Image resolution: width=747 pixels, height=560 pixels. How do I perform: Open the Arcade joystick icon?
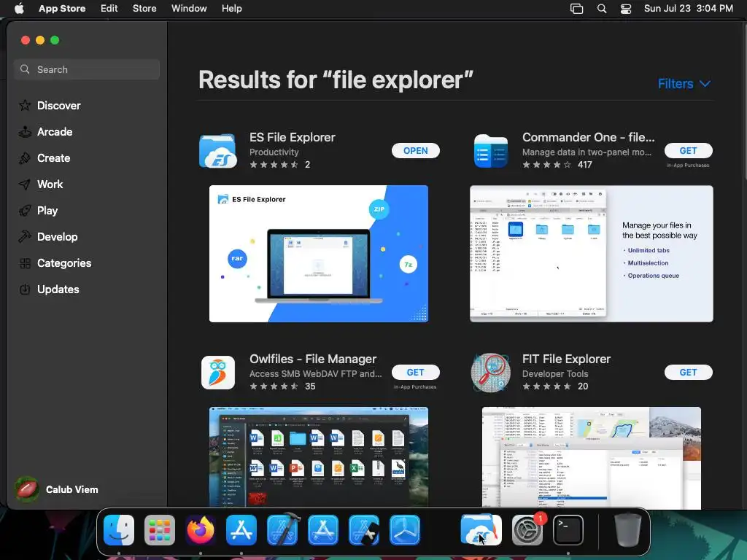click(25, 132)
